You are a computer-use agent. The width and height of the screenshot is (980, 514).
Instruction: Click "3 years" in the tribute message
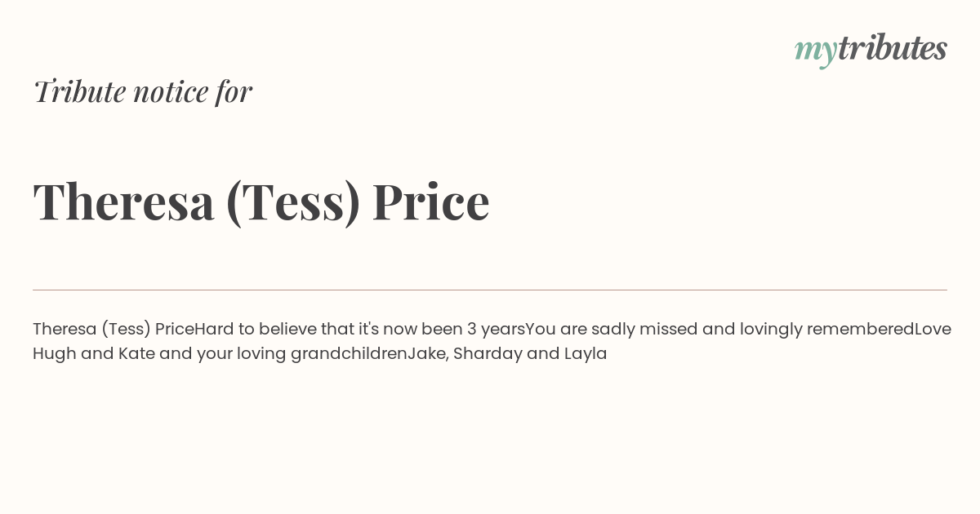(496, 329)
